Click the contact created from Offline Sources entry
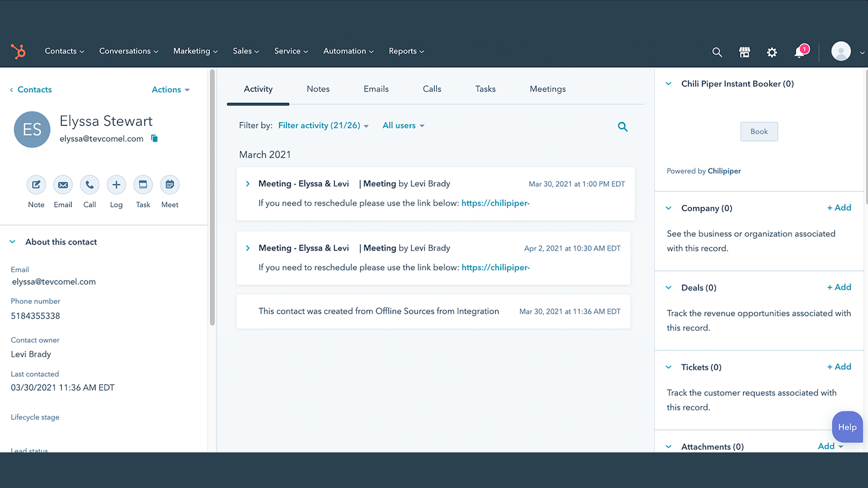The image size is (868, 488). pyautogui.click(x=433, y=311)
